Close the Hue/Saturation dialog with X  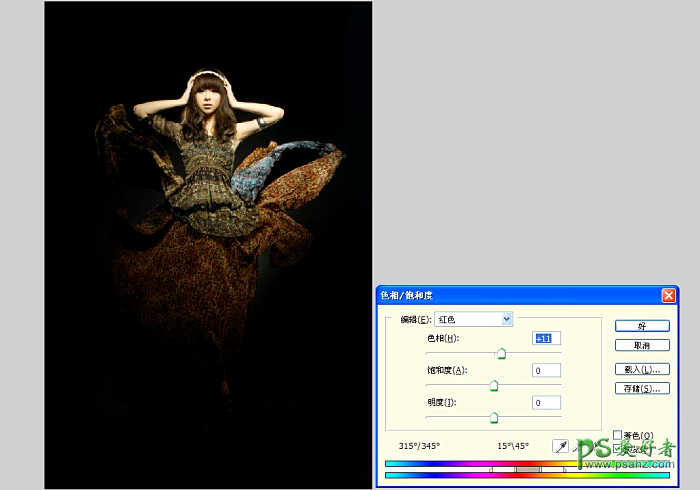pos(668,295)
